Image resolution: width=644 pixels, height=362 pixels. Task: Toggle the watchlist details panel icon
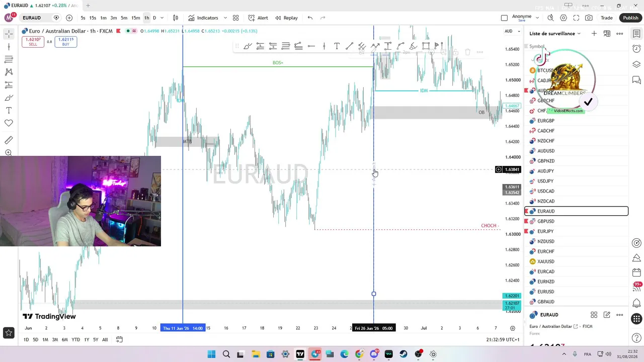tap(636, 34)
